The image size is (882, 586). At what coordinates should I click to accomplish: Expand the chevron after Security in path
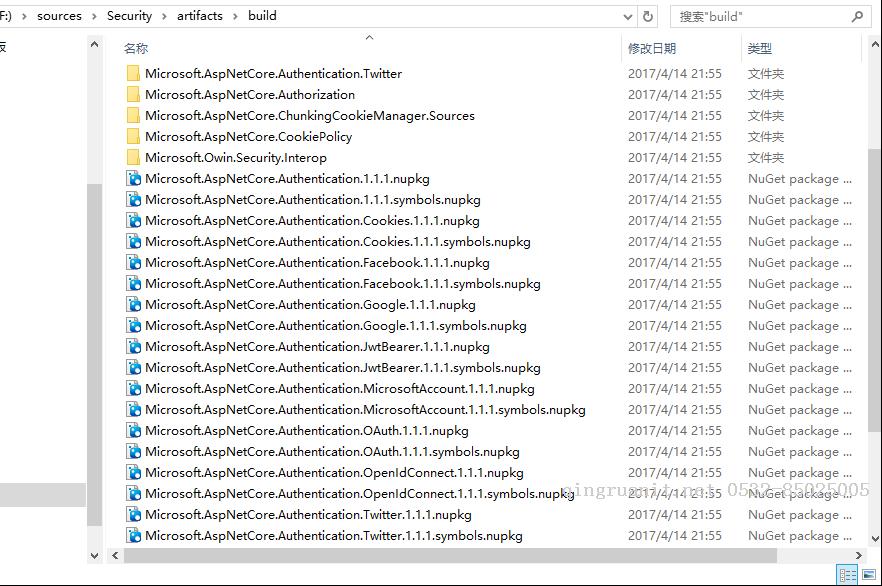click(x=165, y=16)
